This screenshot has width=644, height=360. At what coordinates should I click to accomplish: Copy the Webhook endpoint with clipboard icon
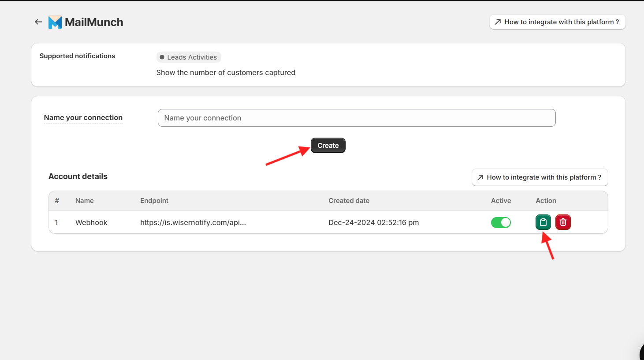point(543,222)
